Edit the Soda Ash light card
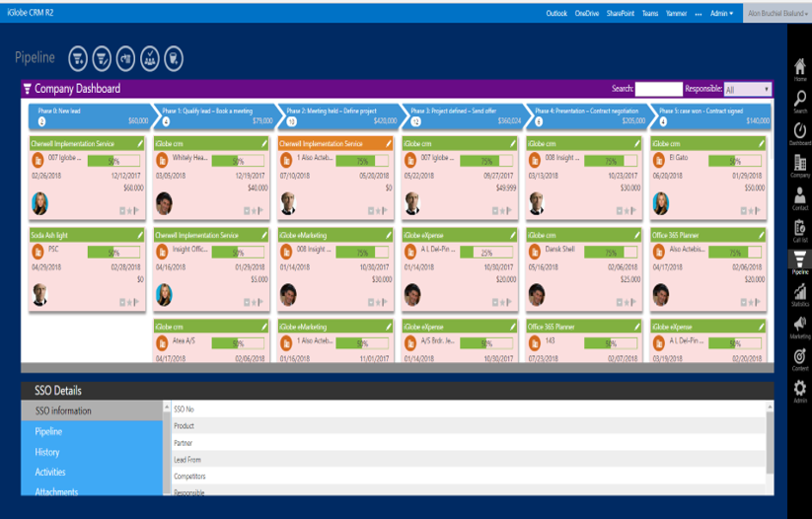This screenshot has width=812, height=519. coord(140,235)
